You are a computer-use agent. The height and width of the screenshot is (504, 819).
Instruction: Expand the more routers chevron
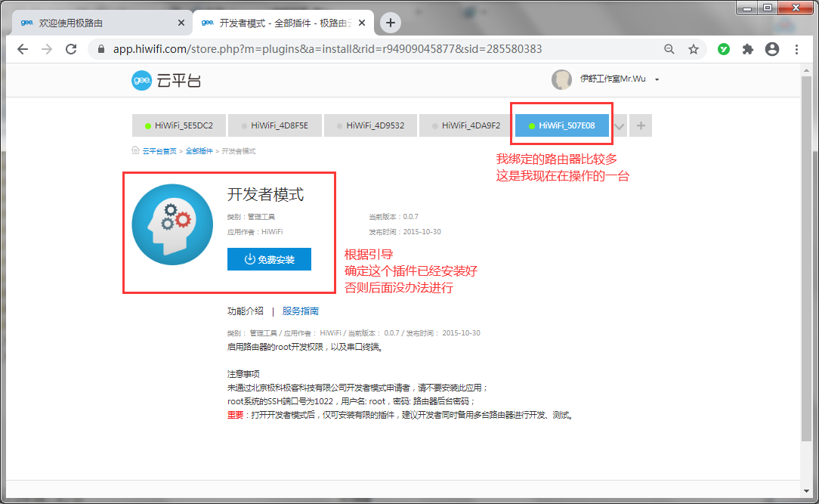619,126
